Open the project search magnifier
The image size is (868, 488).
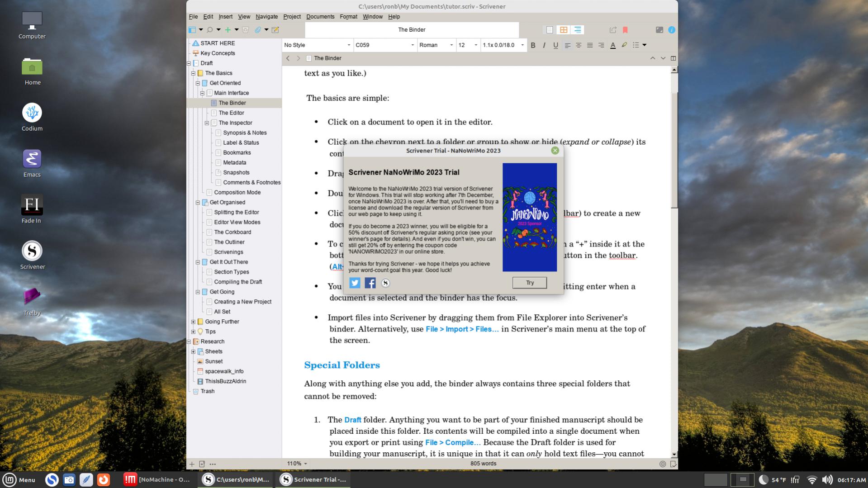click(x=210, y=30)
